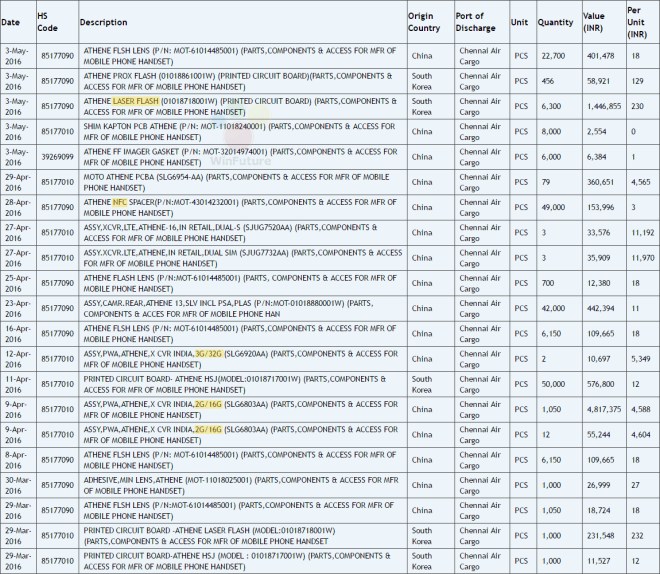Image resolution: width=660 pixels, height=574 pixels.
Task: Click the SHIM KAPTON PCB ATHENE description
Action: coord(240,132)
